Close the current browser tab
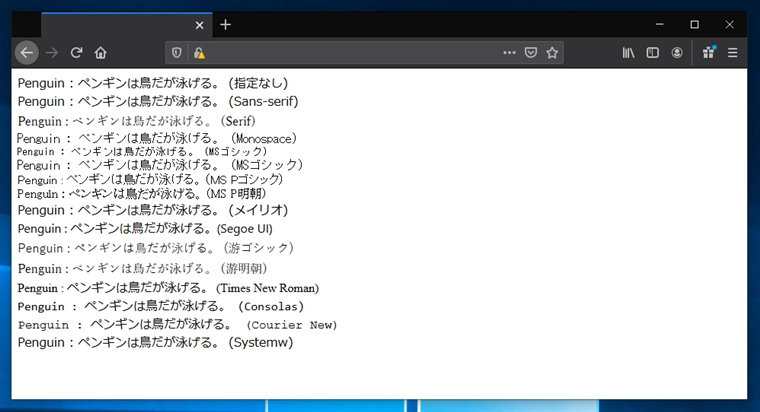Viewport: 760px width, 412px height. click(200, 25)
